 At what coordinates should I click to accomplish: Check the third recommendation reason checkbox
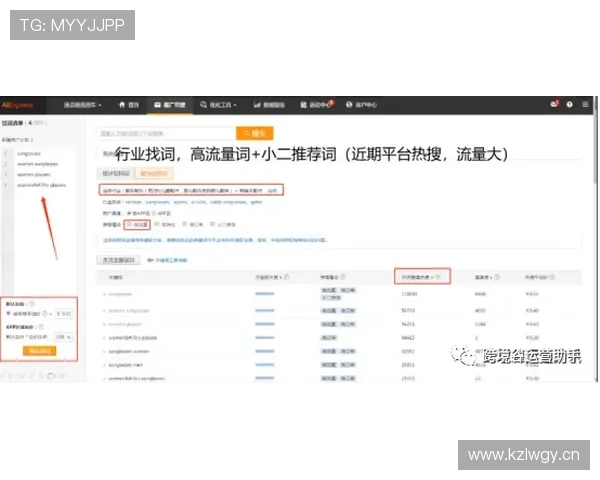tap(184, 224)
